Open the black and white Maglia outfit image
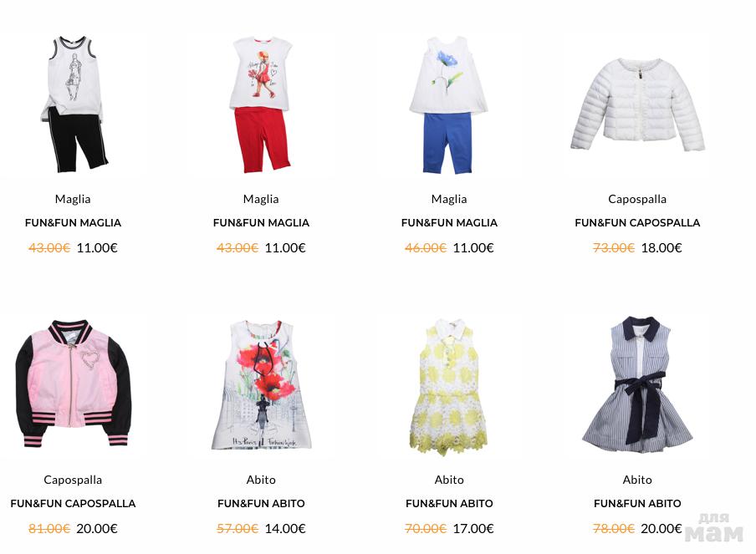This screenshot has width=756, height=554. point(74,105)
